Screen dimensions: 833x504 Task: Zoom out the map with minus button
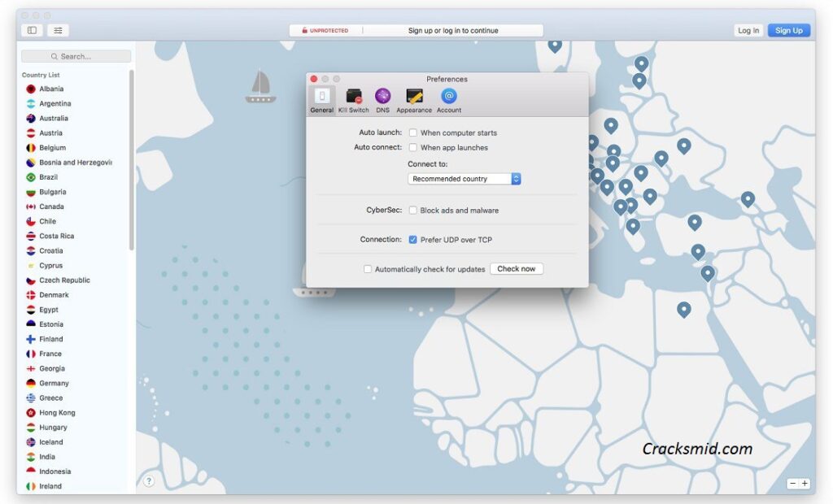[x=792, y=484]
